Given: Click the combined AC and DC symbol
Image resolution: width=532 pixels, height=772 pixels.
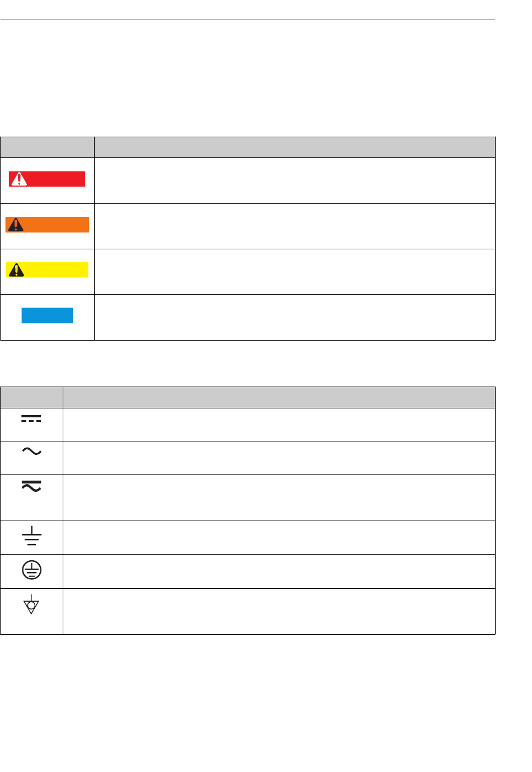Looking at the screenshot, I should point(31,486).
